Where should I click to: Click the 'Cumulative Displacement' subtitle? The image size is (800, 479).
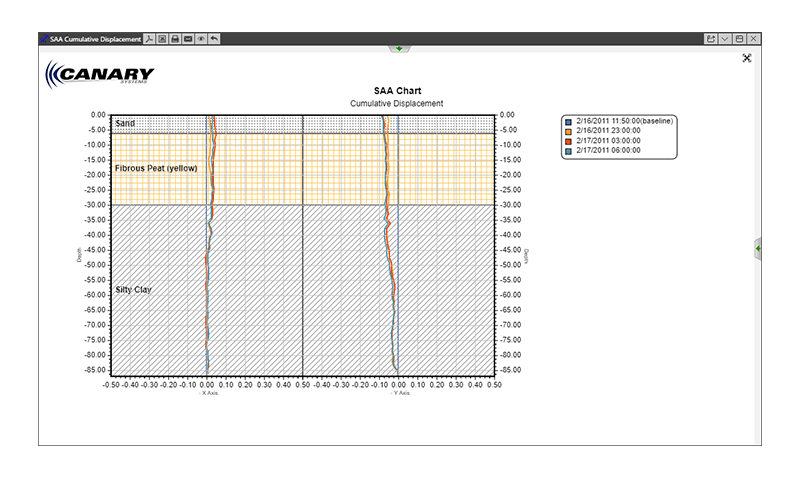click(x=396, y=104)
